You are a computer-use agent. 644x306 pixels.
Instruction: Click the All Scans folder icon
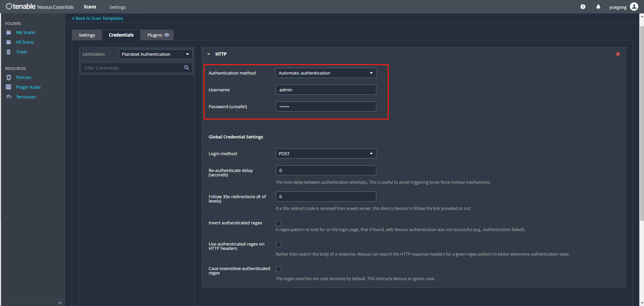coord(9,42)
